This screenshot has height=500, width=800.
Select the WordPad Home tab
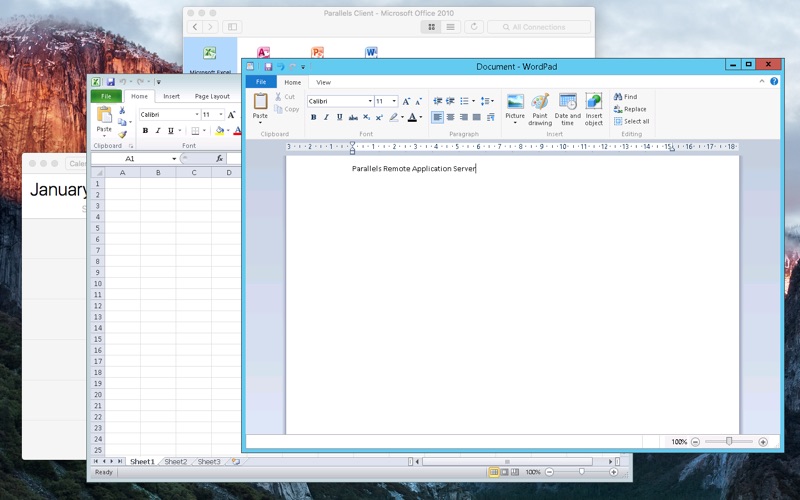tap(292, 82)
